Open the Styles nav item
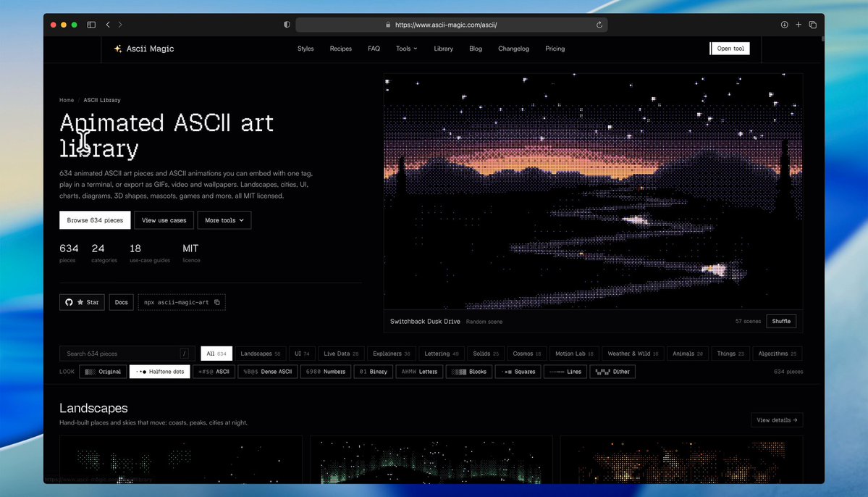Screen dimensions: 868x497 pos(306,49)
